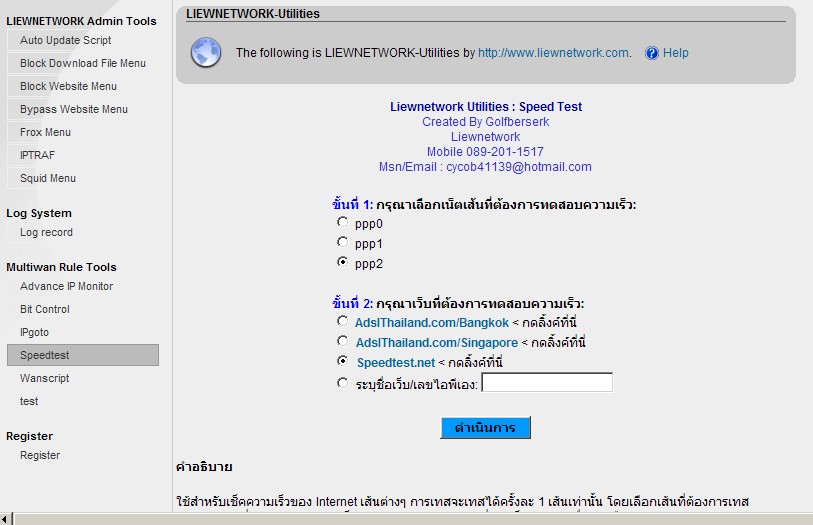
Task: Click the blue ดำเนินการ submit button
Action: 485,428
